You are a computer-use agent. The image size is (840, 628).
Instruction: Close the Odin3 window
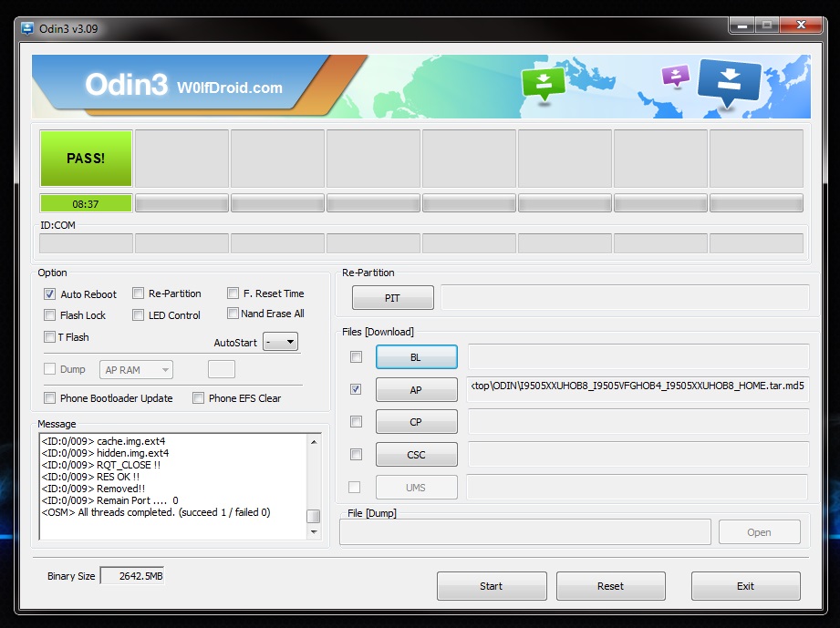pos(801,26)
